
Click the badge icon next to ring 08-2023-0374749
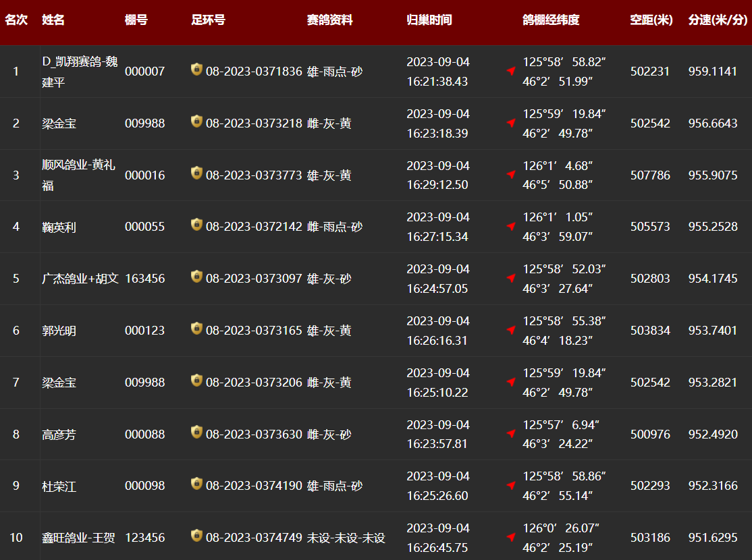[196, 536]
